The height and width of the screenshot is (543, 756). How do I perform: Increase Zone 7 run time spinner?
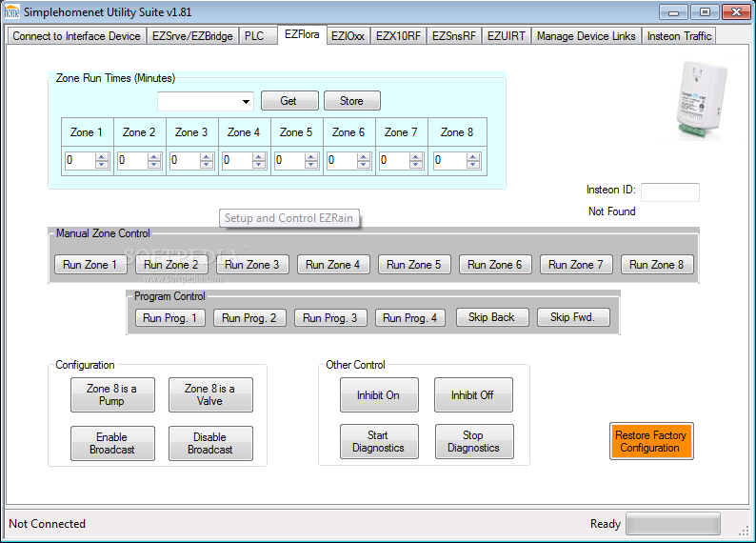(x=416, y=157)
